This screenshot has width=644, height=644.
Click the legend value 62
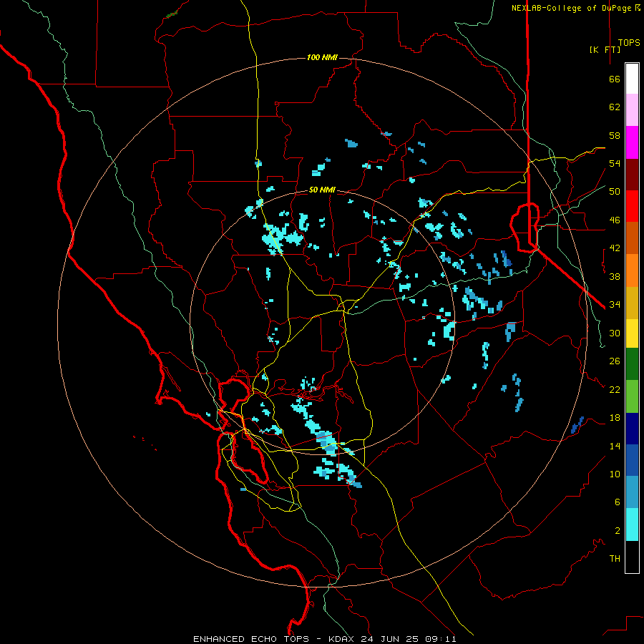[x=615, y=107]
